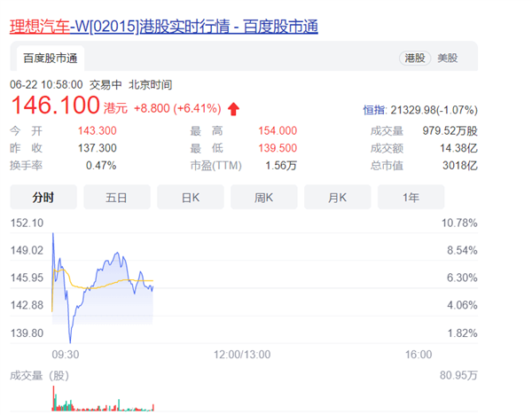Click the 成交量 value 979.52万股
This screenshot has width=532, height=415.
tap(450, 130)
